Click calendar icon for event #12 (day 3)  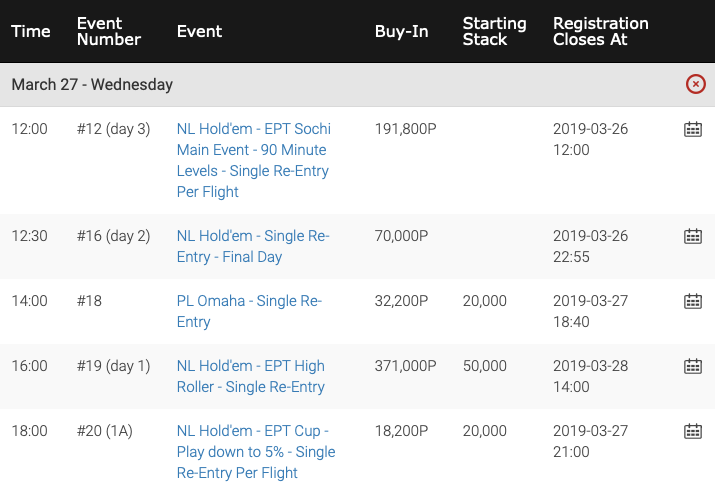[693, 129]
